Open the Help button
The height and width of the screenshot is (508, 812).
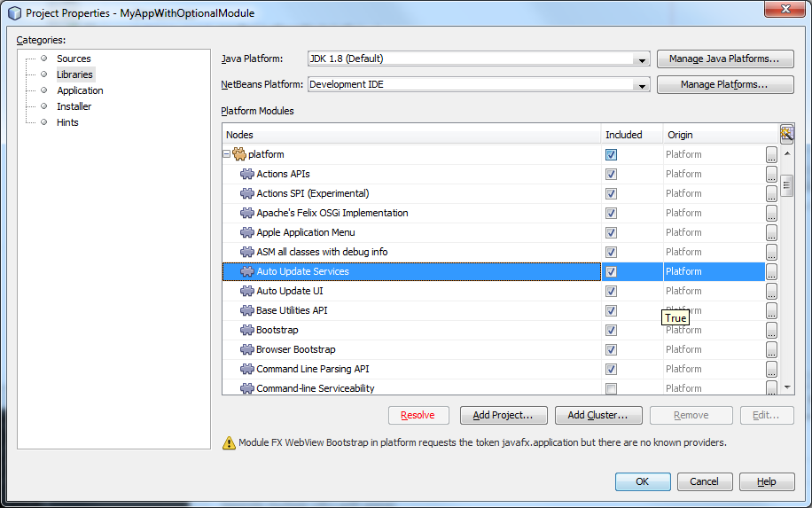coord(767,481)
